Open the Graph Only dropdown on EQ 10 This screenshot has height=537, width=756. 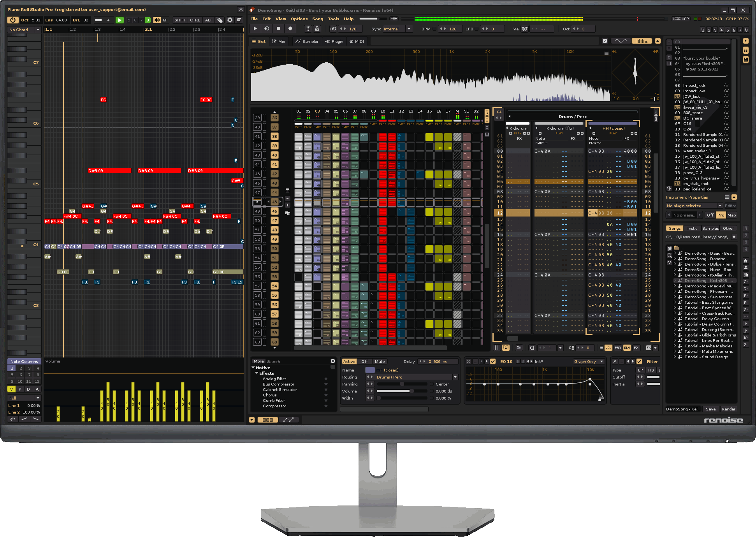pyautogui.click(x=588, y=361)
